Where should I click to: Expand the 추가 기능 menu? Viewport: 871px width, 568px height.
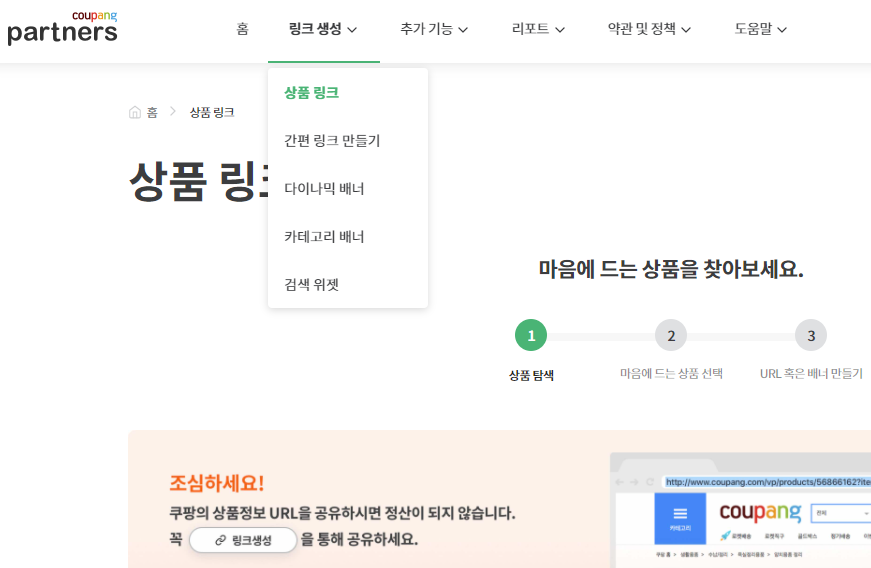[x=434, y=29]
